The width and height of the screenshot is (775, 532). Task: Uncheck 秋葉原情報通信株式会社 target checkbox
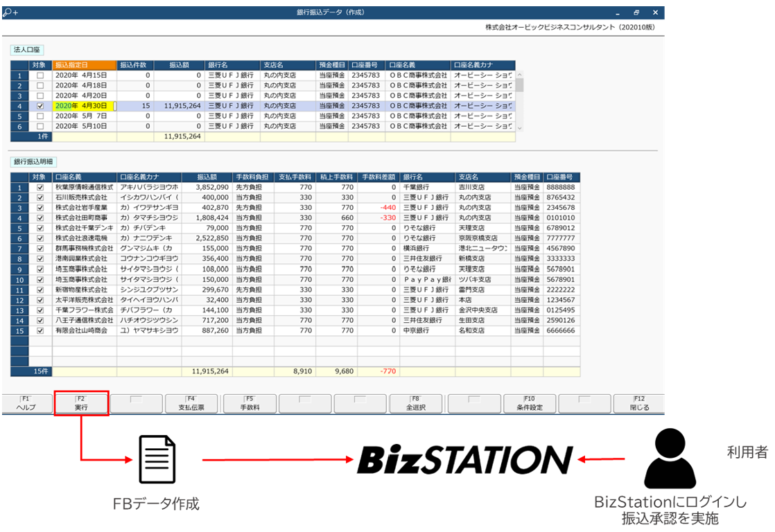pos(40,188)
